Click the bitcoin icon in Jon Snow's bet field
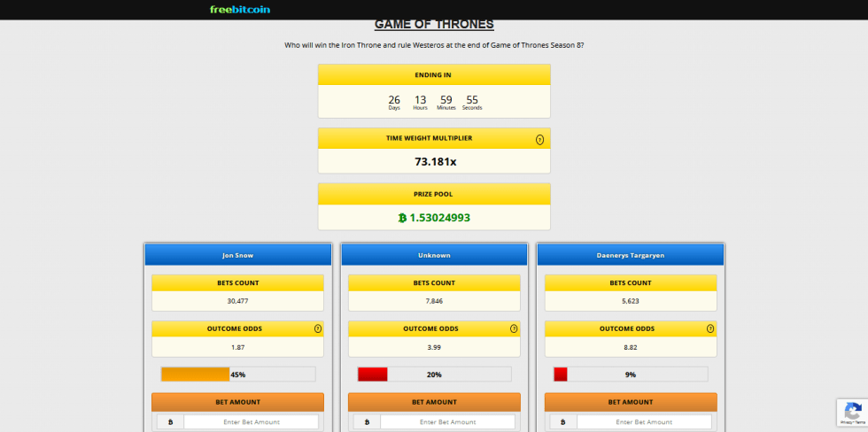This screenshot has height=432, width=868. [170, 422]
